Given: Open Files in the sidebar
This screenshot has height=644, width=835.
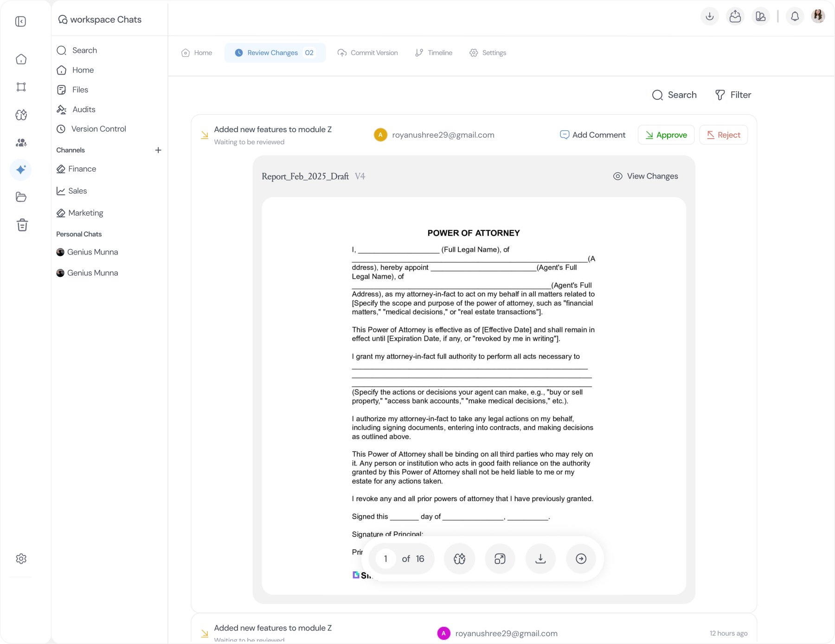Looking at the screenshot, I should [72, 89].
